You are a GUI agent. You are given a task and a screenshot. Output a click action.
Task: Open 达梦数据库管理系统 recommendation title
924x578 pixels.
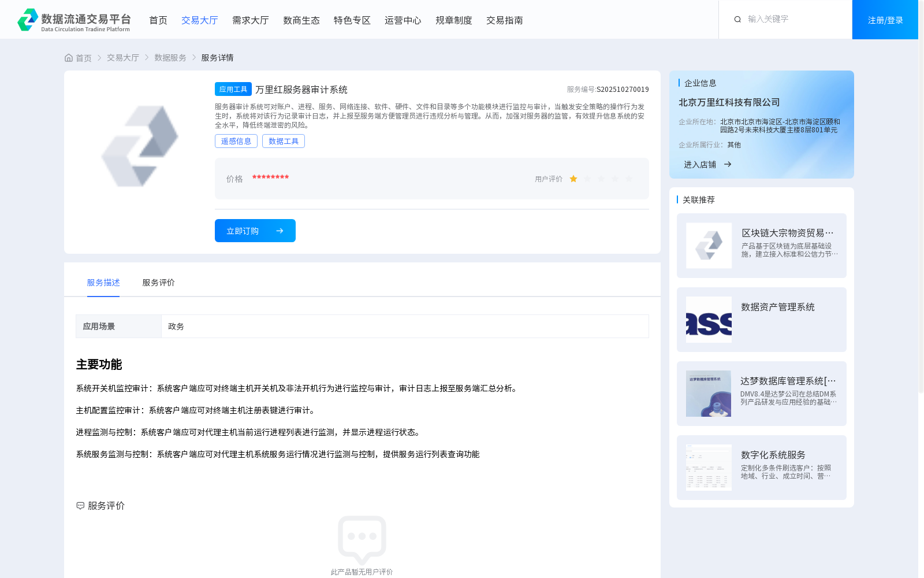coord(788,381)
